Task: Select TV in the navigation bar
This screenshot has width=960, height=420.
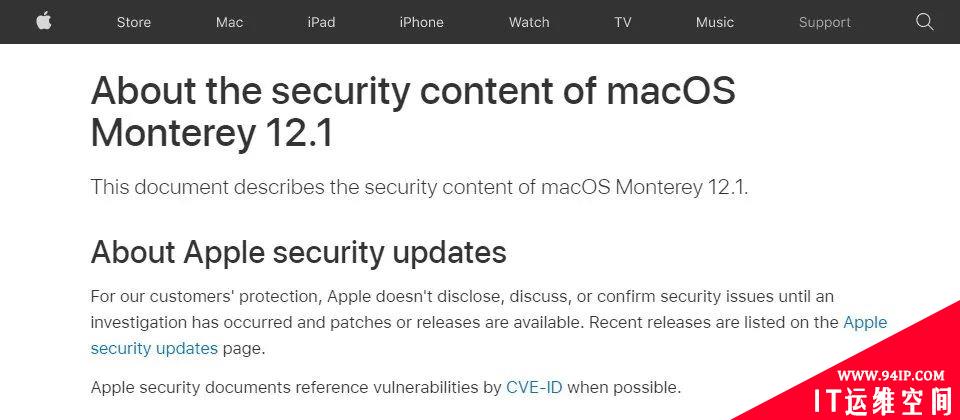Action: (x=623, y=22)
